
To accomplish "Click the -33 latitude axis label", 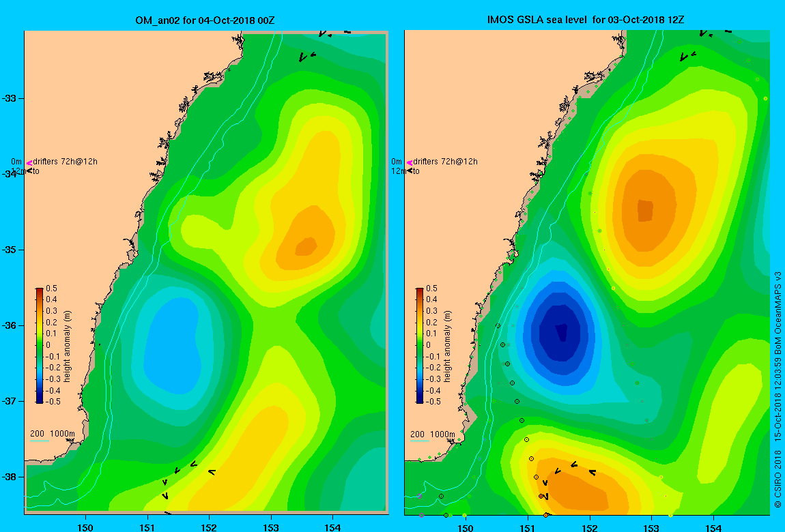I will 9,98.
